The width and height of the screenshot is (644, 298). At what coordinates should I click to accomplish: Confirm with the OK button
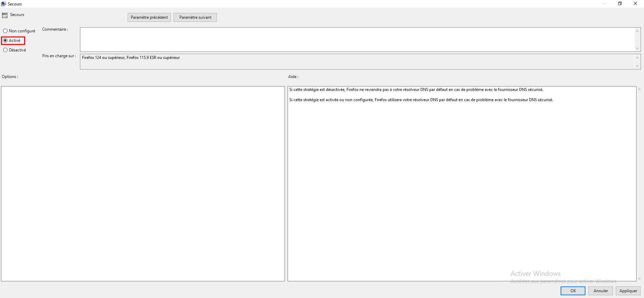[573, 291]
